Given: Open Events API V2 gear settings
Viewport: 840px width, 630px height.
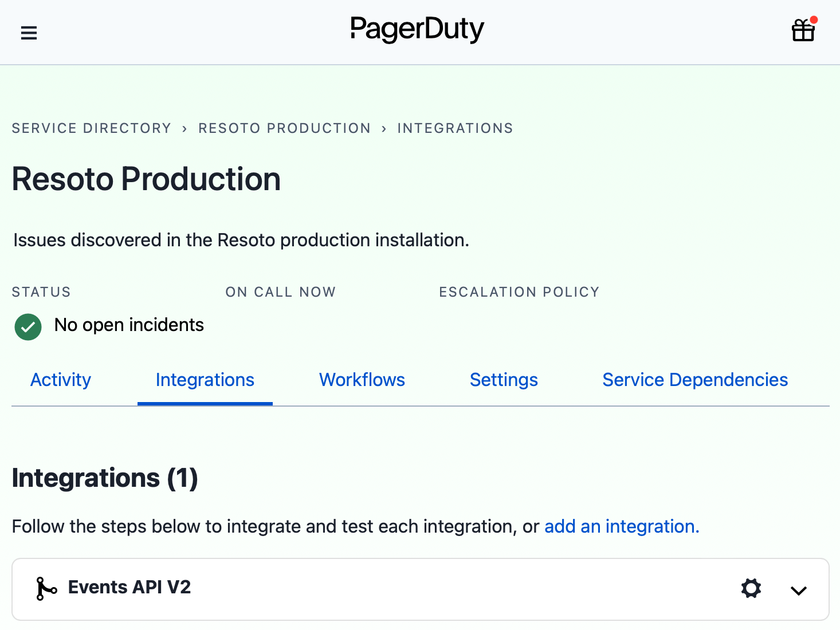Looking at the screenshot, I should click(x=751, y=588).
